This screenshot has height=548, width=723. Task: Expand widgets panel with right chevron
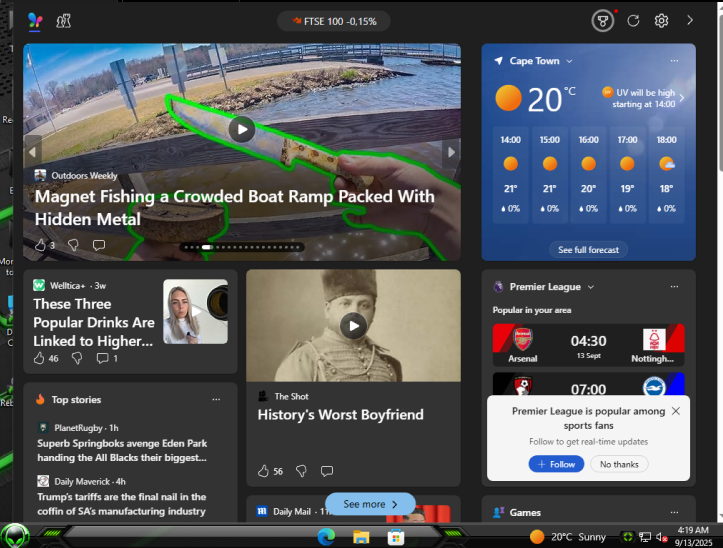(x=690, y=20)
